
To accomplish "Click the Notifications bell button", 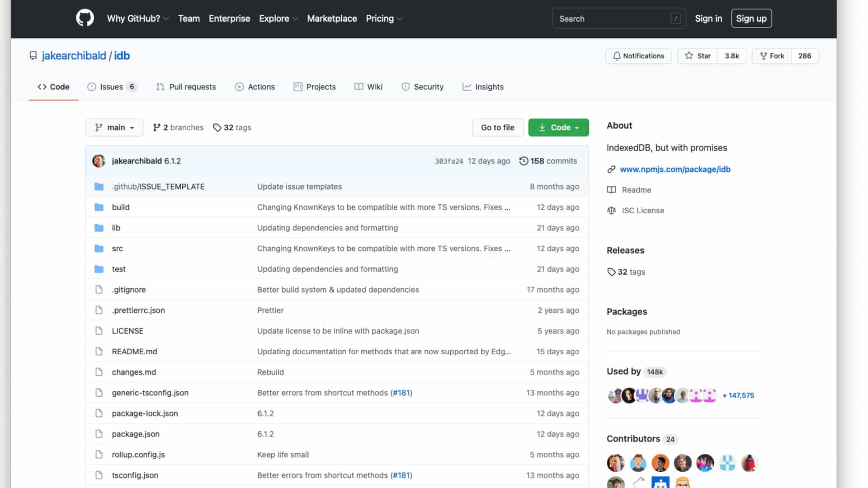I will pos(638,56).
